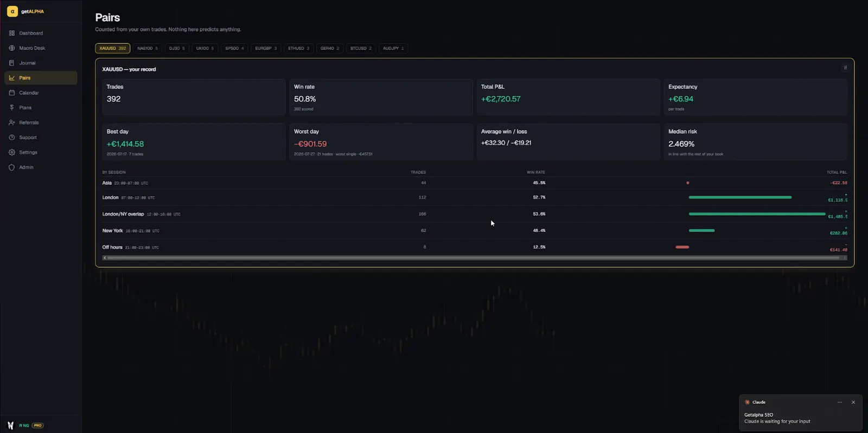Open Calendar via its sidebar icon

(x=12, y=93)
